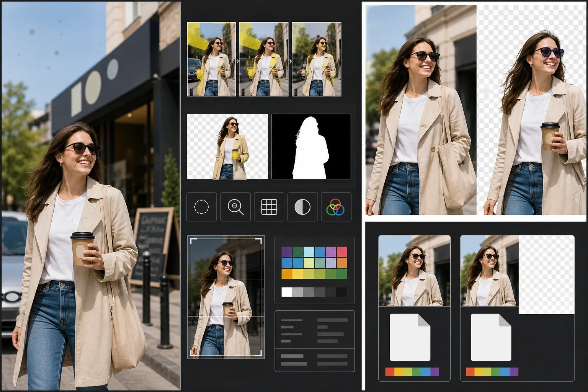Pick the light gray swatch next to white
The image size is (588, 392).
pos(297,292)
